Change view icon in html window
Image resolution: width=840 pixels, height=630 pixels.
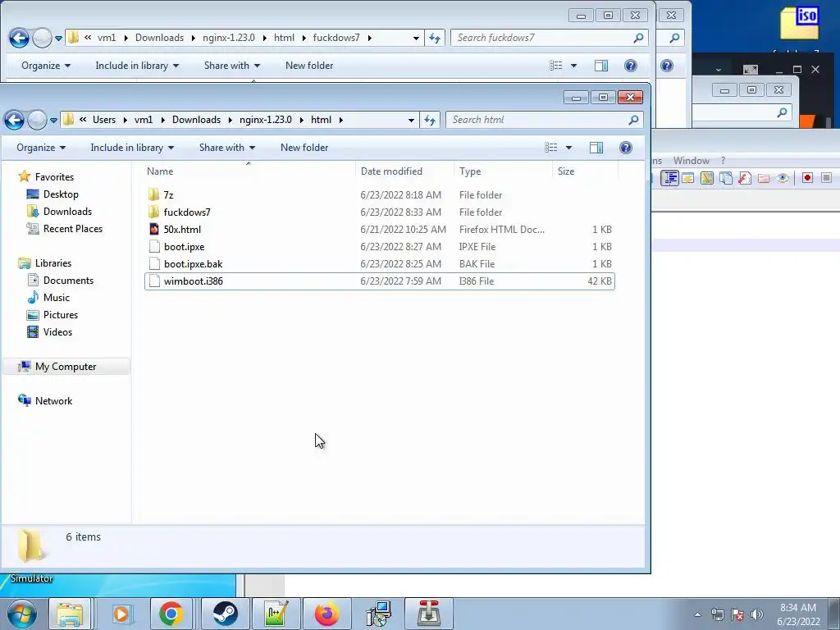[550, 148]
